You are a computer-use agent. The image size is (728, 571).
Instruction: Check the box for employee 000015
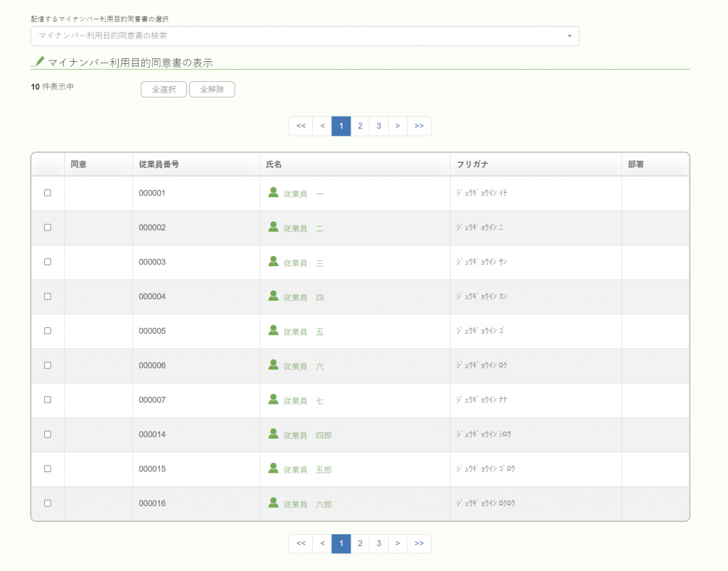tap(48, 469)
